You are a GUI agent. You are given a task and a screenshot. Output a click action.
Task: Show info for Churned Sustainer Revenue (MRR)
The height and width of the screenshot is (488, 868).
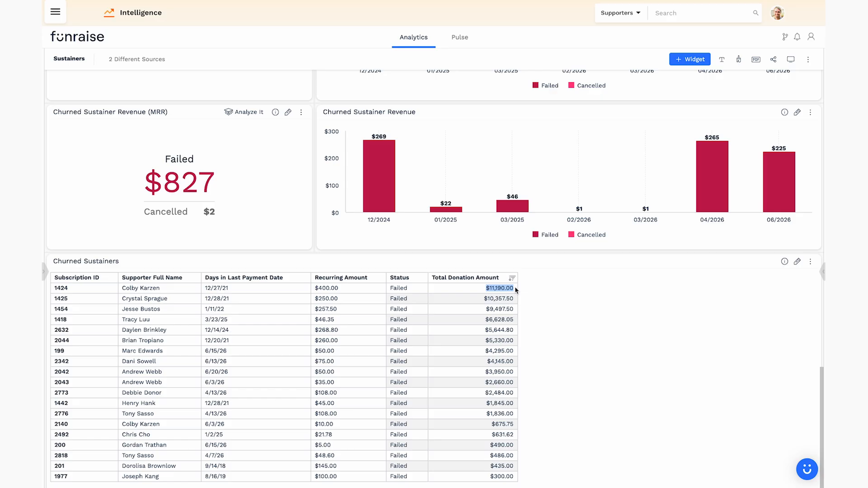(x=275, y=112)
